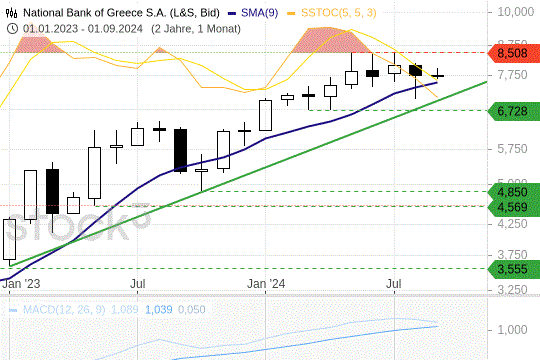Image resolution: width=540 pixels, height=360 pixels.
Task: Click the green 6,728 price label
Action: point(514,111)
